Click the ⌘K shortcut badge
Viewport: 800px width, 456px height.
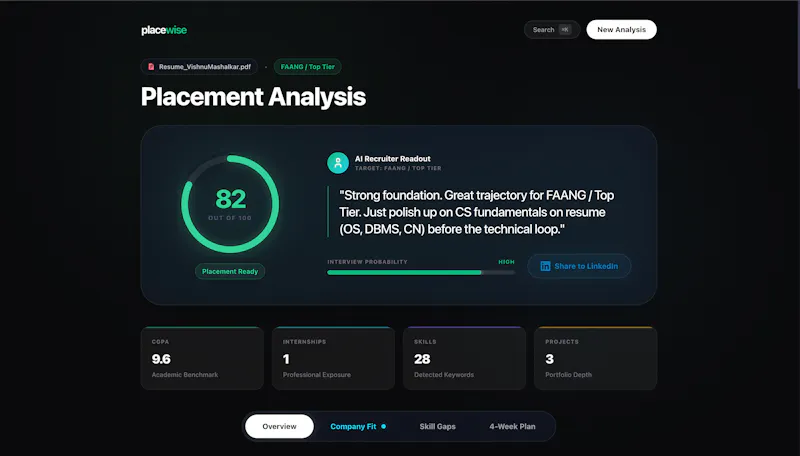565,30
